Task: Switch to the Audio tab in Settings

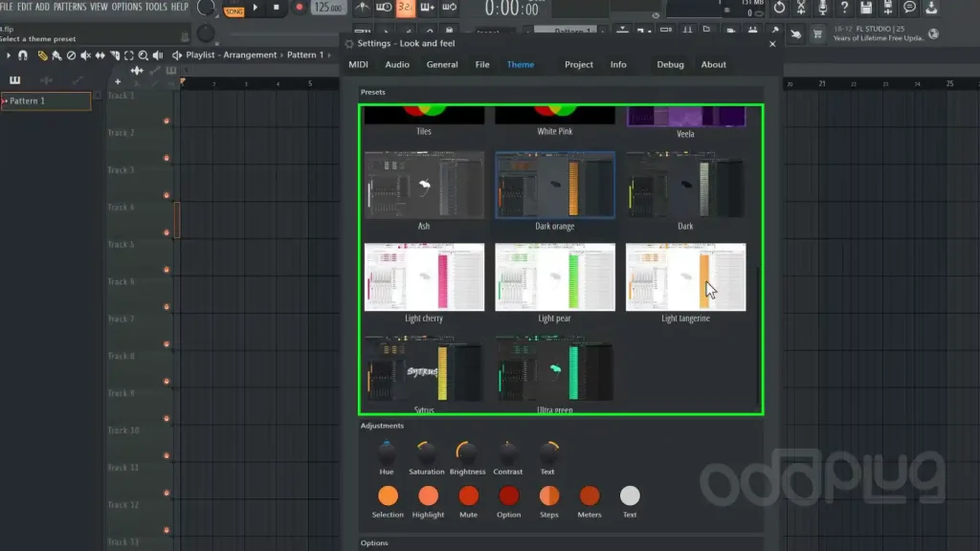Action: coord(396,64)
